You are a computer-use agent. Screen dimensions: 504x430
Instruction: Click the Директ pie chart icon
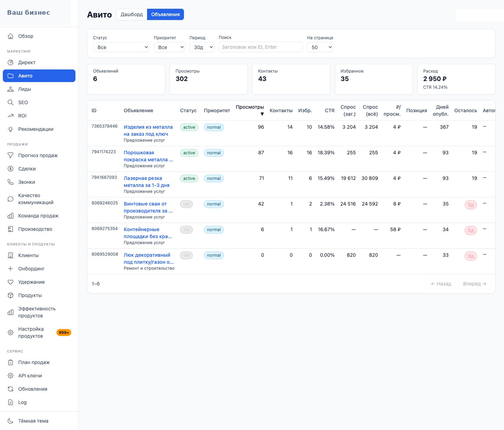click(11, 62)
